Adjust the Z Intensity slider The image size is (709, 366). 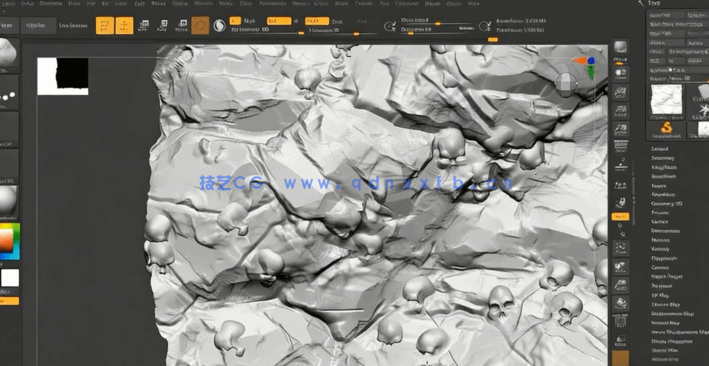(343, 30)
